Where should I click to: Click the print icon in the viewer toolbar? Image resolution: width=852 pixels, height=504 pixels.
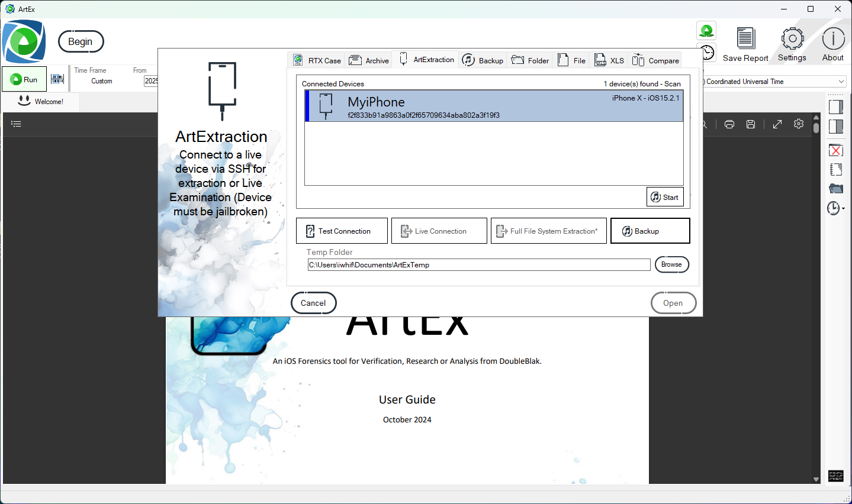(729, 124)
